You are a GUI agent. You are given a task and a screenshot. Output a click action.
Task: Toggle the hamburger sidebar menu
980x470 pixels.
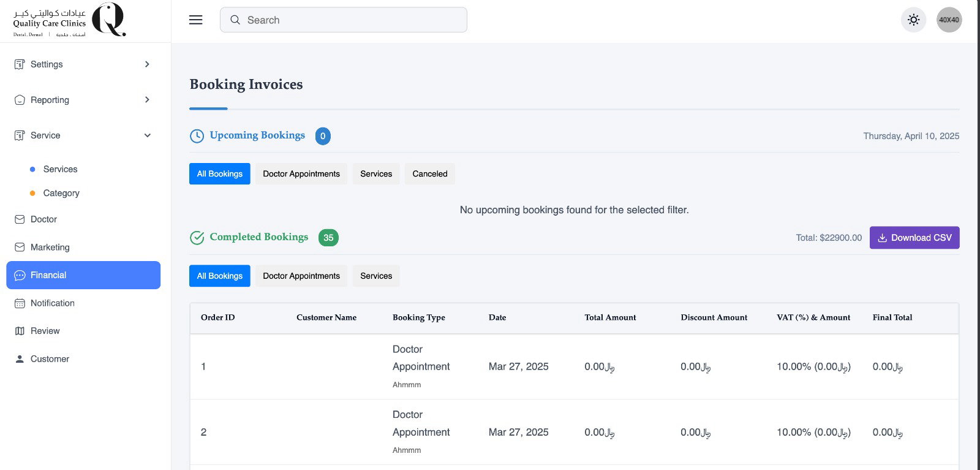point(195,20)
